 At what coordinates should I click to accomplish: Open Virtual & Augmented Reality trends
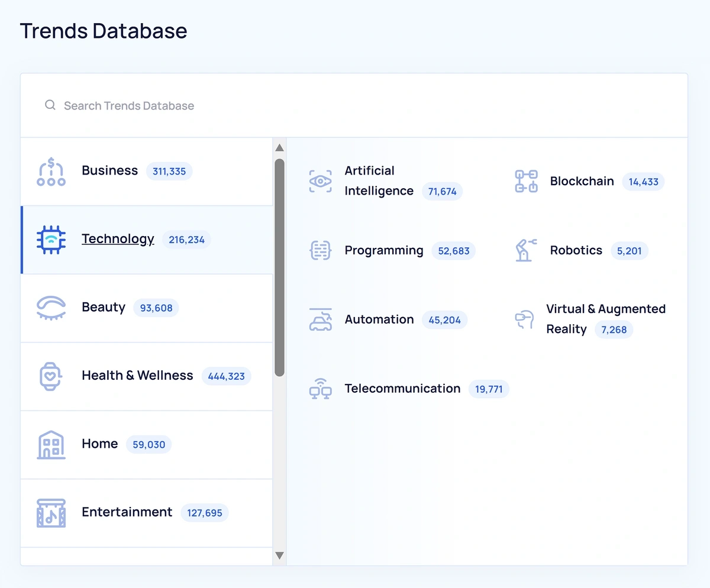(605, 309)
